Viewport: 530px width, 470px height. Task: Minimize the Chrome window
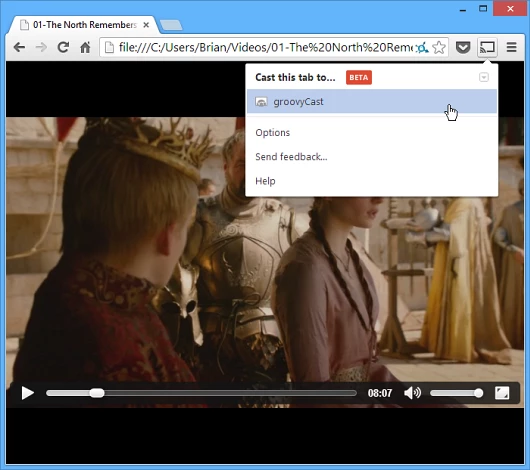pyautogui.click(x=463, y=10)
